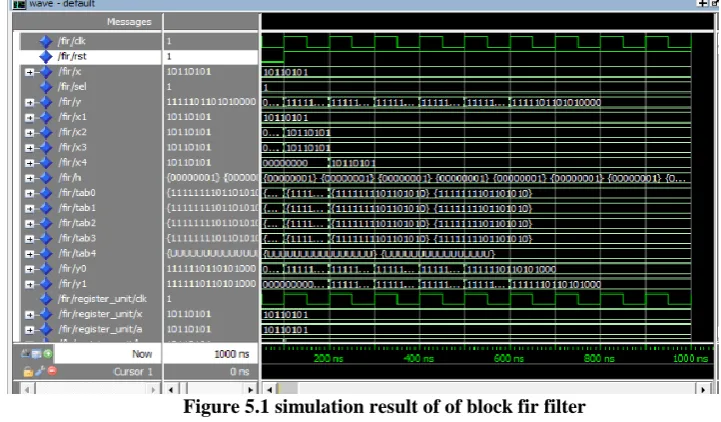Click the diamond icon next to /fir/x
This screenshot has width=721, height=422.
coord(46,72)
